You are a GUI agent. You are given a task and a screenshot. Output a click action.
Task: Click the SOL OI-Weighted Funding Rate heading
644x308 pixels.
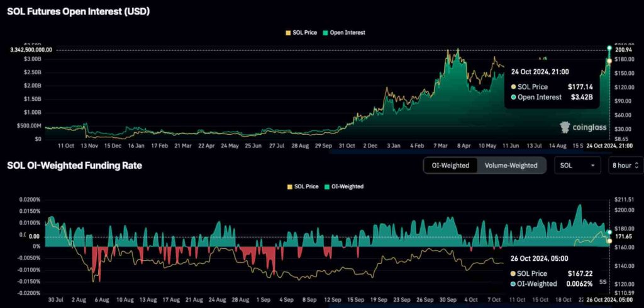tap(74, 165)
